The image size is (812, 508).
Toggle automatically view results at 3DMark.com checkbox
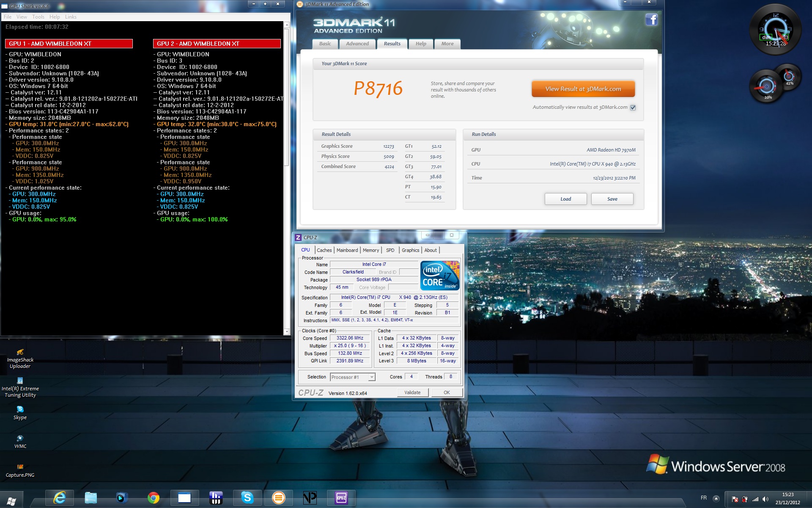[633, 108]
